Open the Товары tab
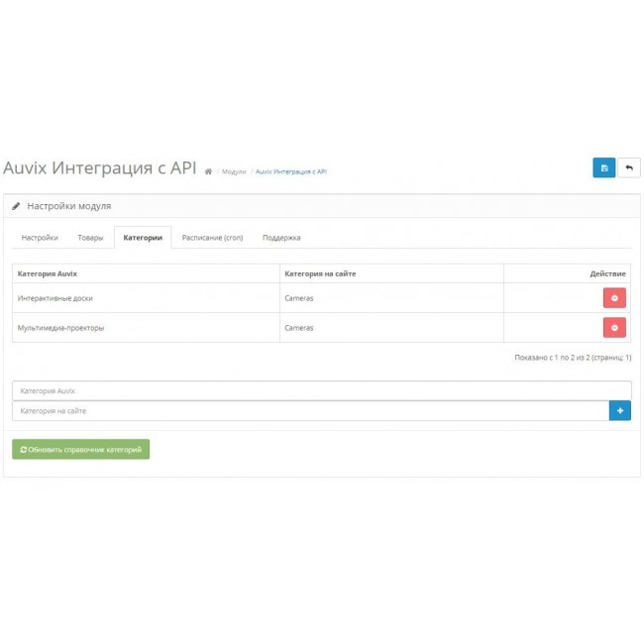 tap(90, 238)
